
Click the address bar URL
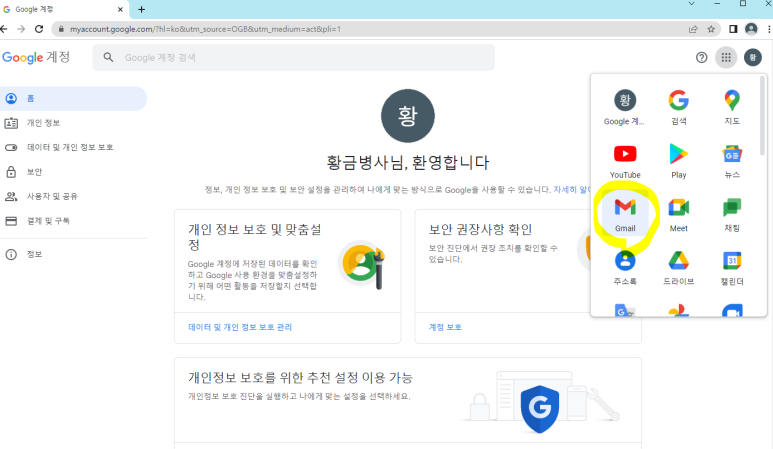point(205,29)
